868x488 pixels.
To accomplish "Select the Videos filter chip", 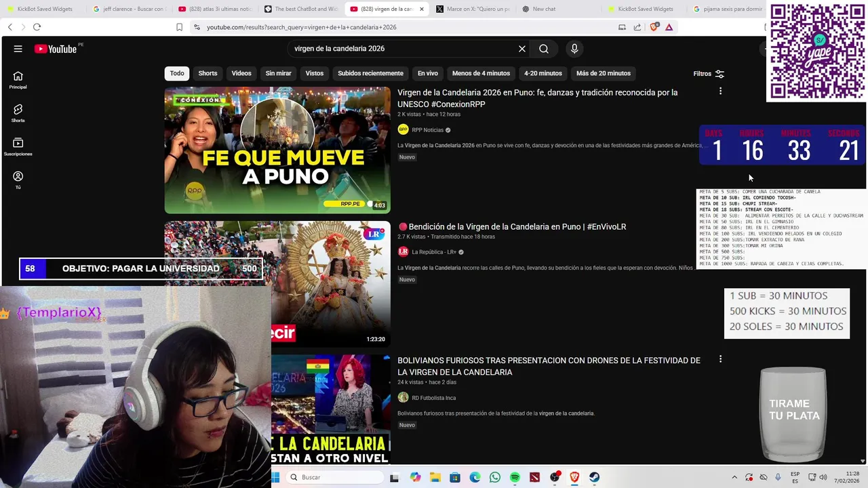I will pos(241,73).
